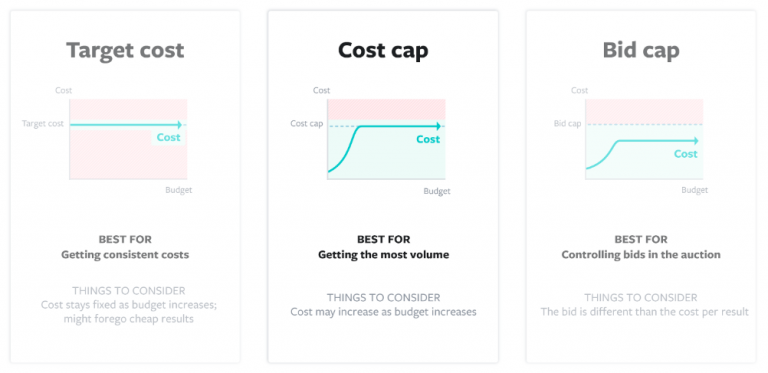The height and width of the screenshot is (373, 768).
Task: Click the 'Cost' arrow label in Bid cap chart
Action: click(686, 154)
